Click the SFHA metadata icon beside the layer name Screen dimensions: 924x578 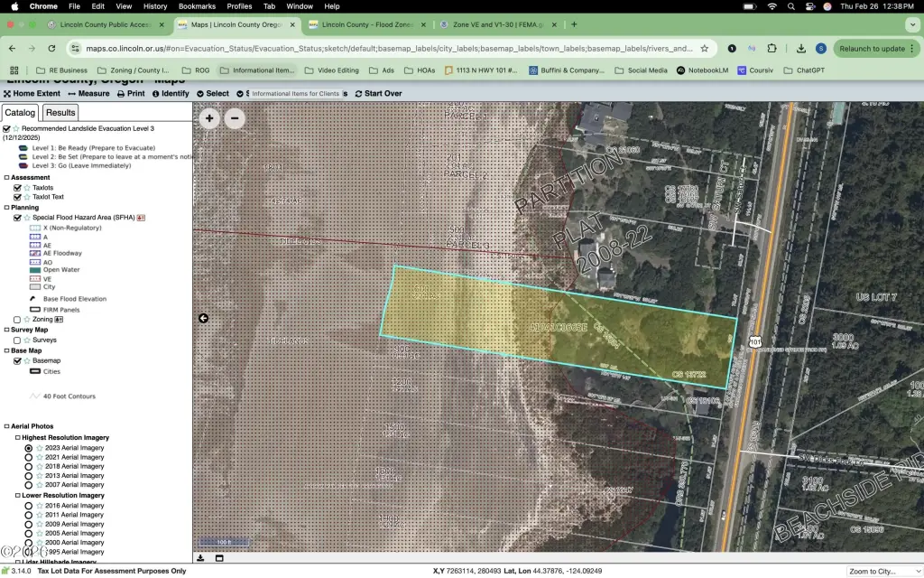click(141, 218)
